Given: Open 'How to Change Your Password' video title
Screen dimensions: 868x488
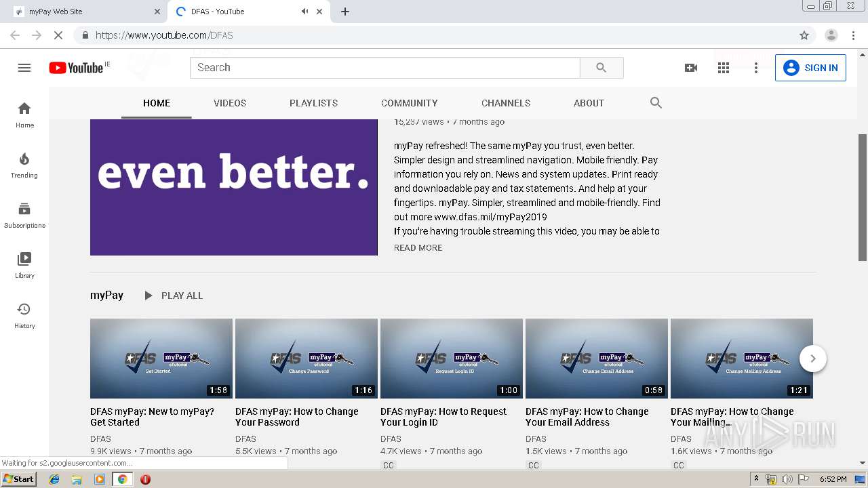Looking at the screenshot, I should 296,417.
